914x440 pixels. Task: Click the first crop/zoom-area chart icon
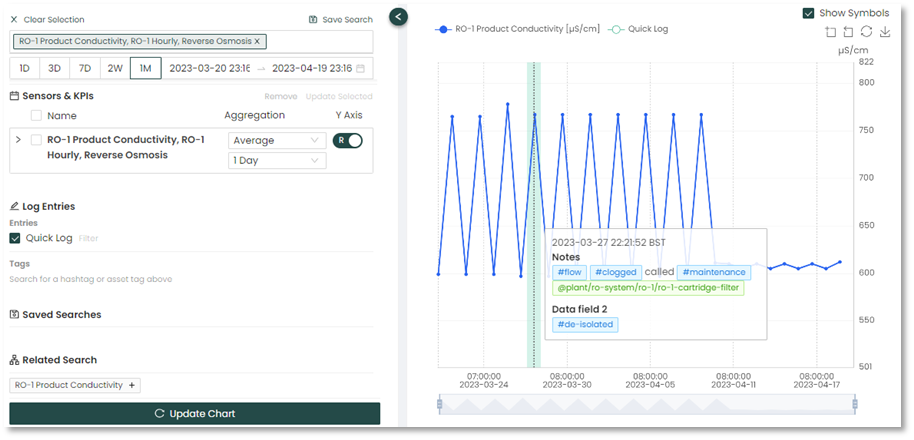(830, 32)
